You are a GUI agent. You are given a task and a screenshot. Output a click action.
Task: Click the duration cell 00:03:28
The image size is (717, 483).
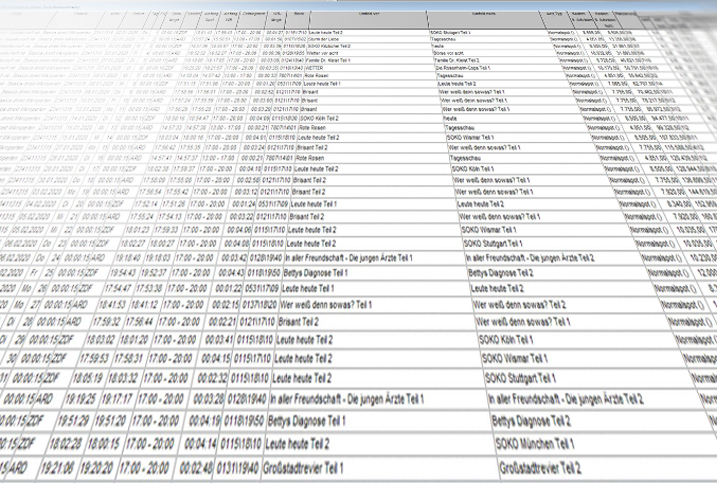208,399
